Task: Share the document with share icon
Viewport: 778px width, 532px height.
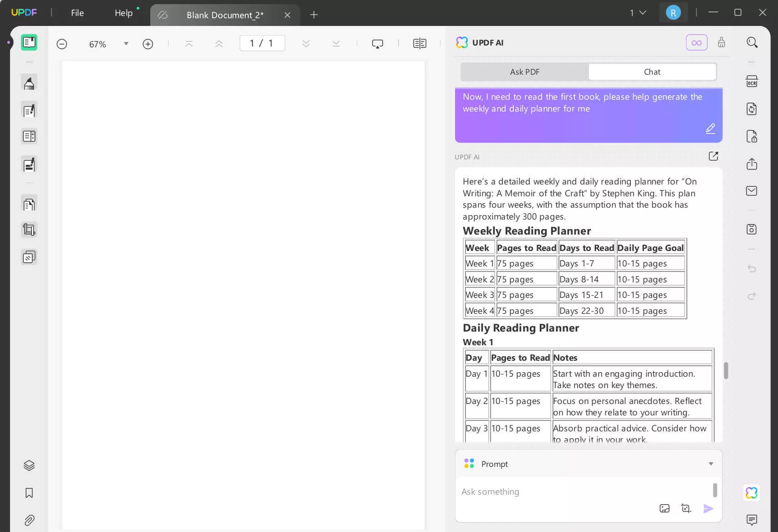Action: pos(752,164)
